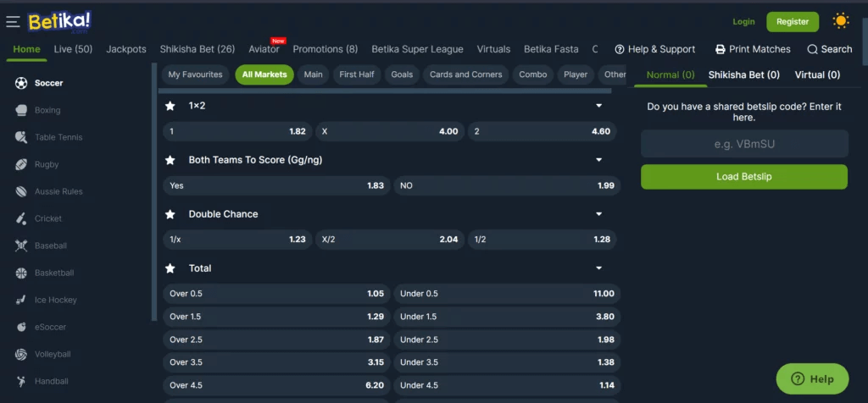
Task: Open Betika Fasta nav item
Action: (551, 49)
